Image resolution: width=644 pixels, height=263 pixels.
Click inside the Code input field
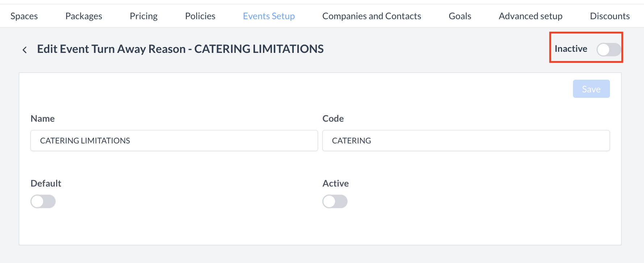[x=466, y=141]
